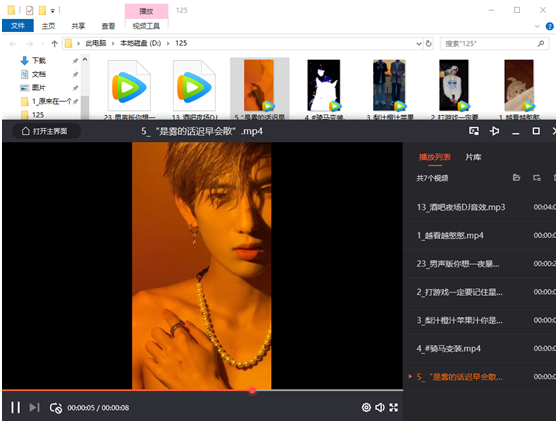Play 1_越看越憨憨.mp4 from playlist

click(479, 236)
